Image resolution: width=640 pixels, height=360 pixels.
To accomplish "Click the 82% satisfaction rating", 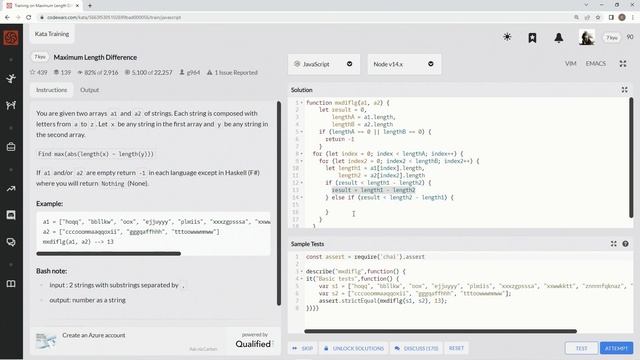I will 98,72.
